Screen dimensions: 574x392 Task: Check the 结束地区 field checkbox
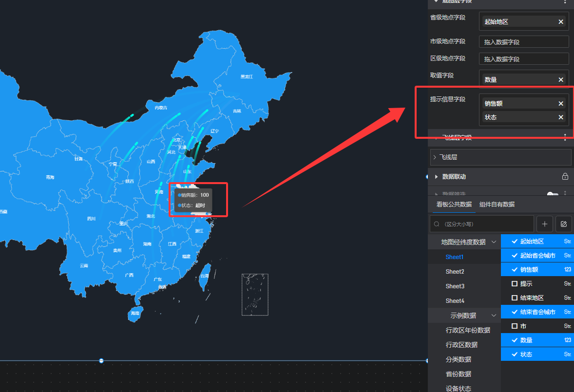pos(515,298)
